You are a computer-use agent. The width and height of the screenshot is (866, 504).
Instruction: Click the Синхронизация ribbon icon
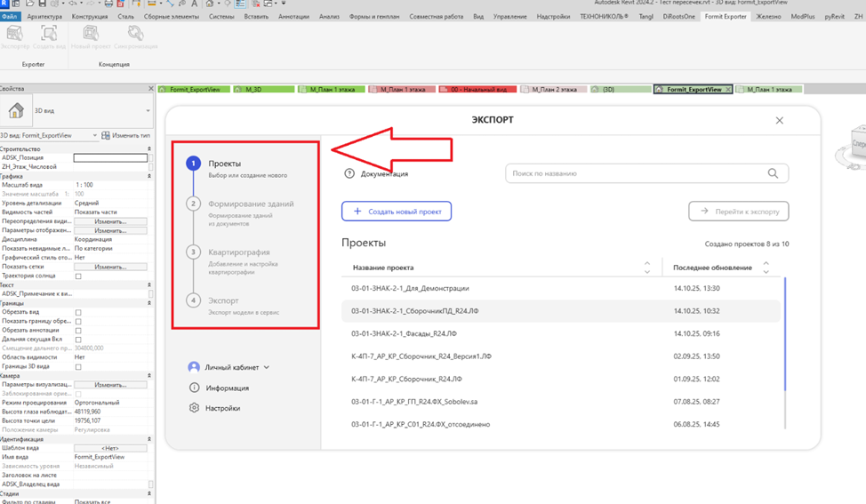tap(135, 35)
